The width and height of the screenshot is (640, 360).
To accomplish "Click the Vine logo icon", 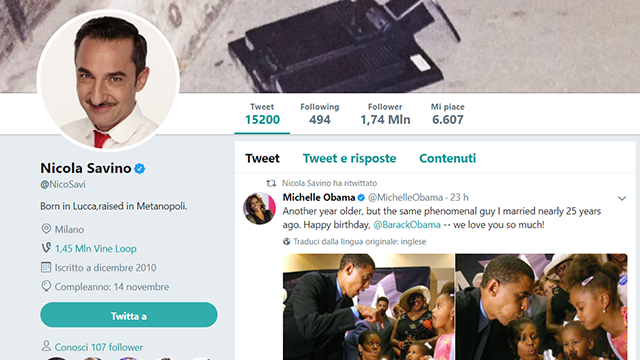I will tap(46, 248).
